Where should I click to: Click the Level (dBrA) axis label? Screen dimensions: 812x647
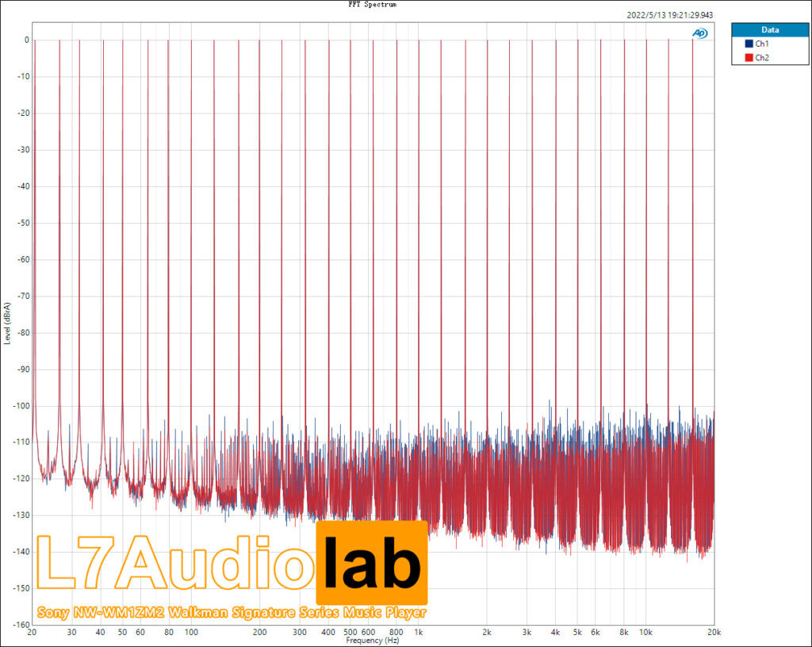click(6, 323)
